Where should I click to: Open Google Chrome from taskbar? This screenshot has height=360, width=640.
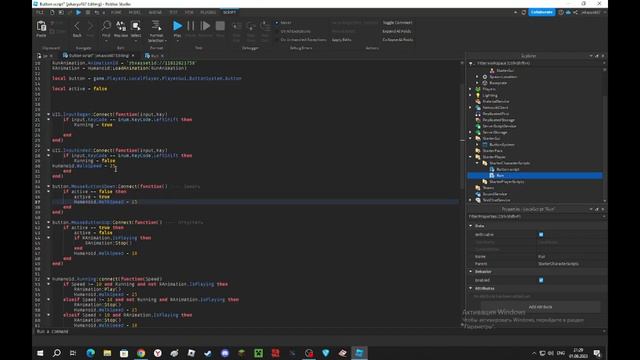coord(141,353)
